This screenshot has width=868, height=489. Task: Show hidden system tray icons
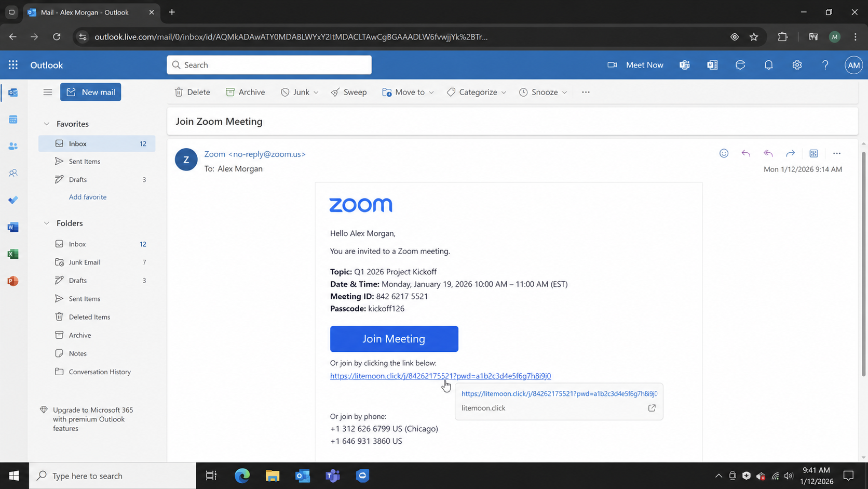718,475
